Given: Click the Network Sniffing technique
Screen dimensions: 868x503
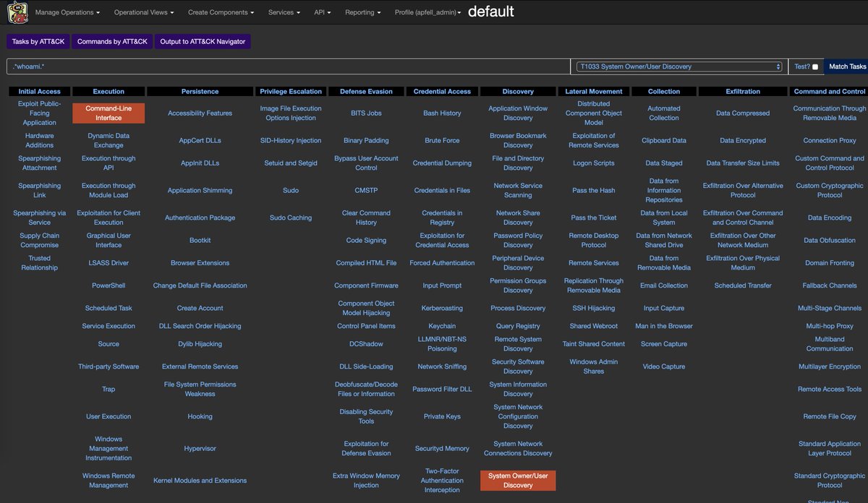Looking at the screenshot, I should coord(442,366).
